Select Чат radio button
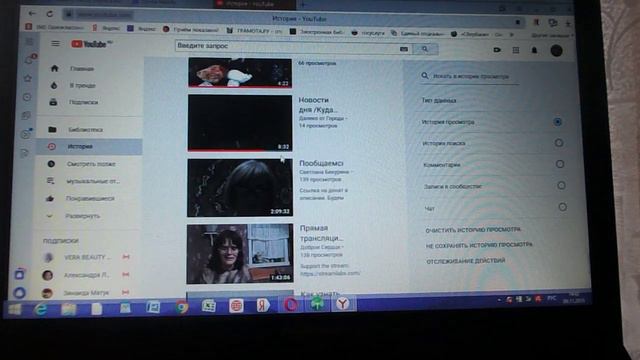 coord(562,207)
